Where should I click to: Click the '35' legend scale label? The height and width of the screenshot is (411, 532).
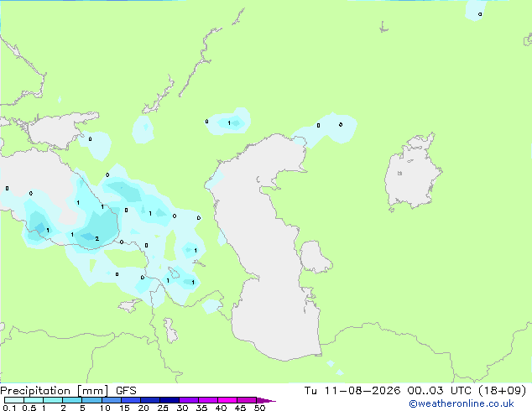[201, 408]
